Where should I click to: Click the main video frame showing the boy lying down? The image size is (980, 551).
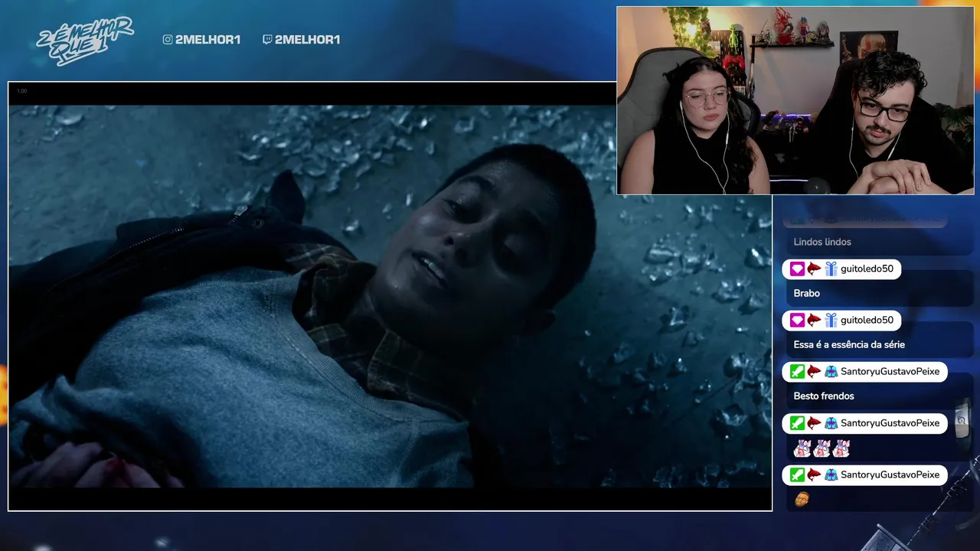click(x=390, y=296)
